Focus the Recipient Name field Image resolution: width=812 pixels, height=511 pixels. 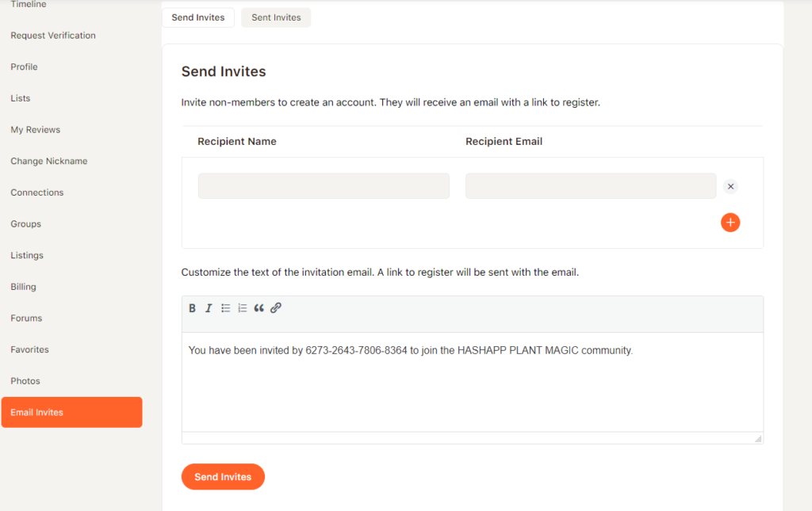click(x=324, y=186)
